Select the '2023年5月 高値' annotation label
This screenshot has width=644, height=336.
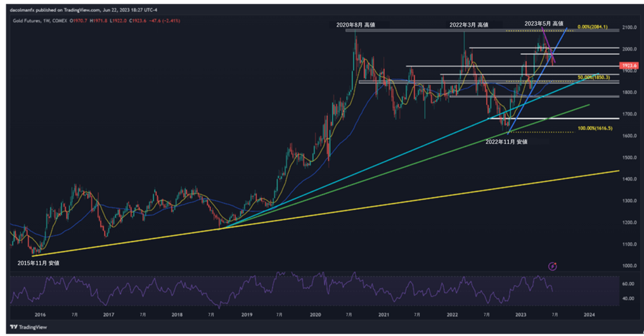[544, 23]
